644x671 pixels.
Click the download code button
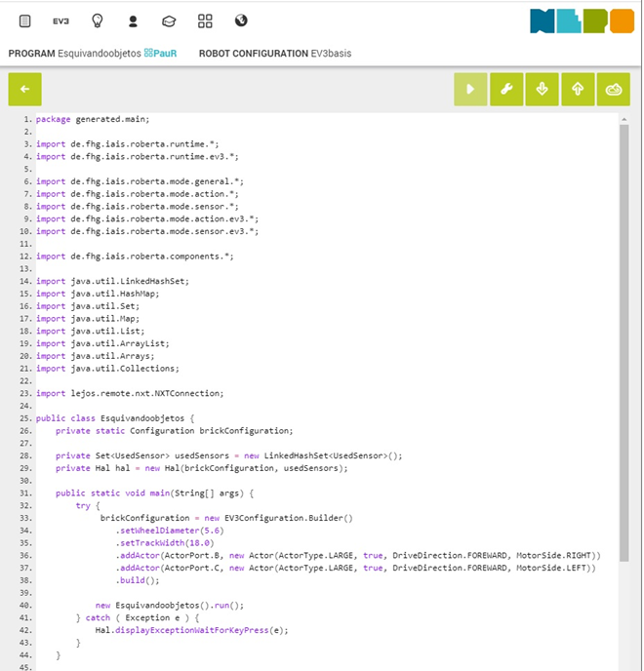(542, 89)
